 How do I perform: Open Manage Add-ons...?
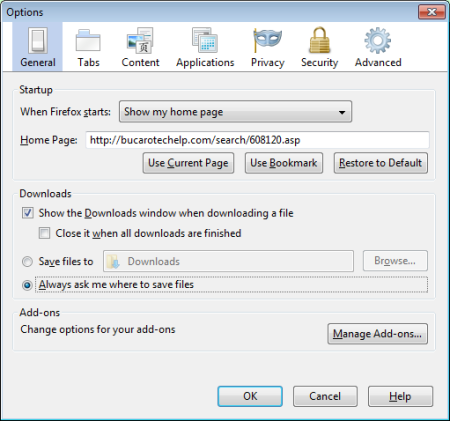[377, 334]
